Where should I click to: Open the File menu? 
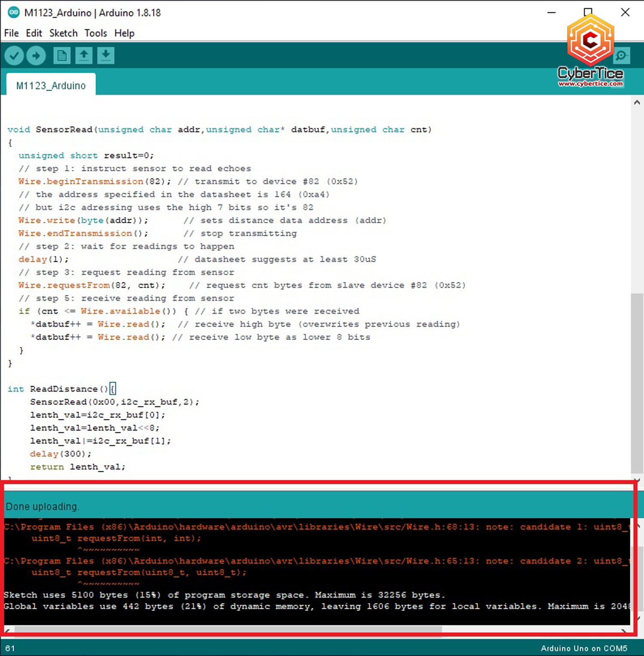pyautogui.click(x=11, y=33)
